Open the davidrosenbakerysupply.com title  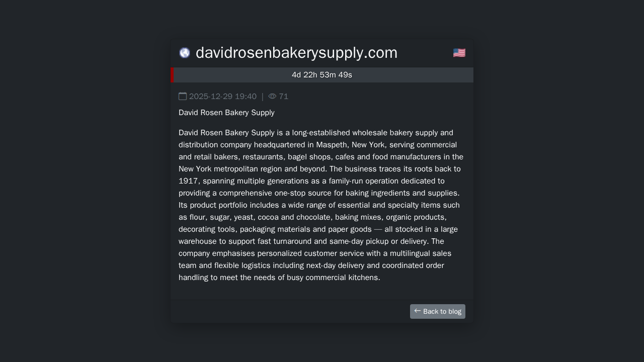point(296,53)
